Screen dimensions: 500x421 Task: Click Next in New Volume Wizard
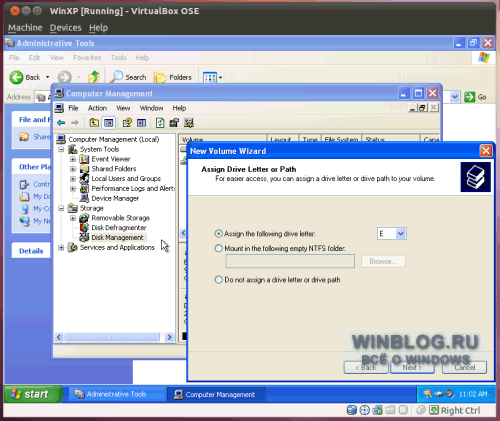tap(412, 367)
